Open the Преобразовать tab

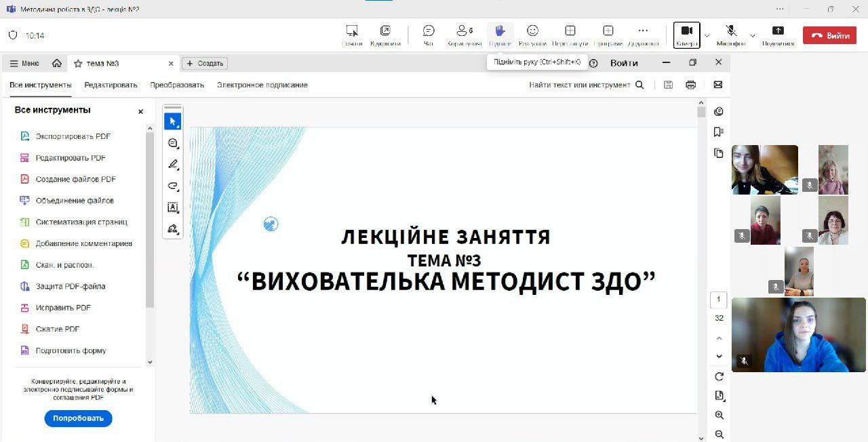(x=177, y=85)
